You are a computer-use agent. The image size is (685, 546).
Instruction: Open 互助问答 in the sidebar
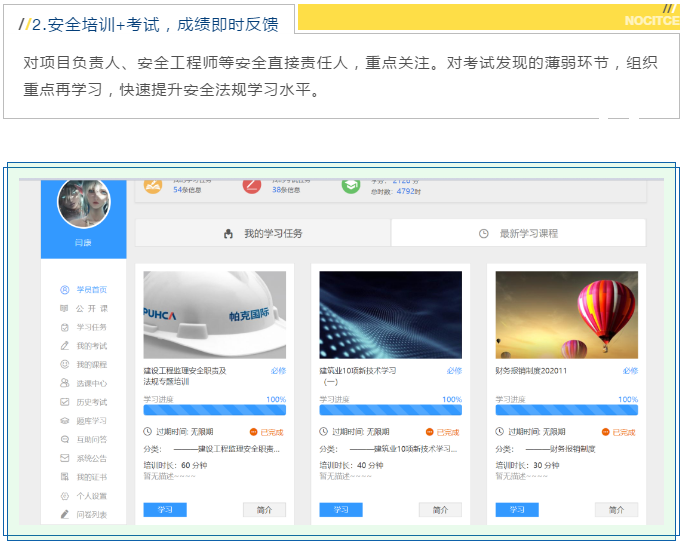65,439
